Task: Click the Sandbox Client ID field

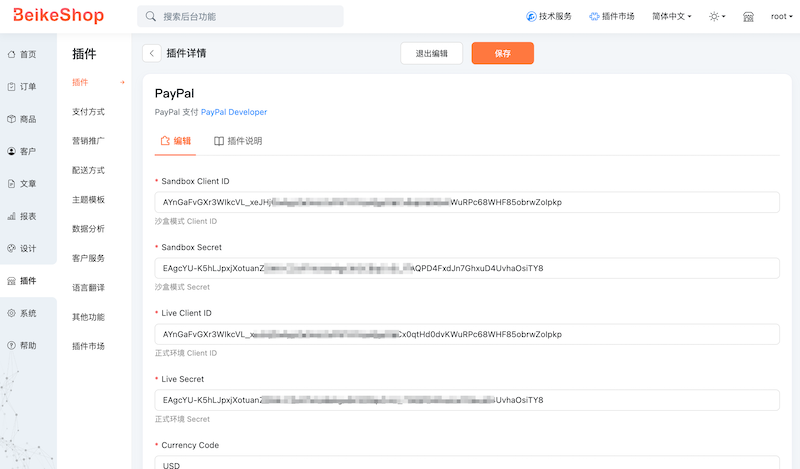Action: (x=467, y=202)
